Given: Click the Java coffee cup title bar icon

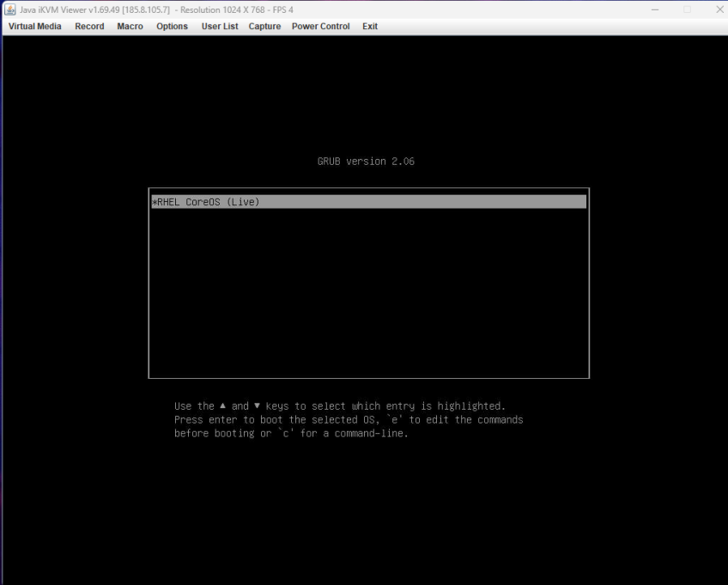Looking at the screenshot, I should pyautogui.click(x=9, y=9).
